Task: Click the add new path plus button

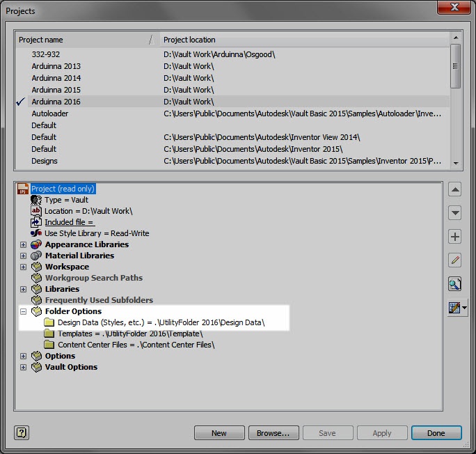Action: coord(454,237)
